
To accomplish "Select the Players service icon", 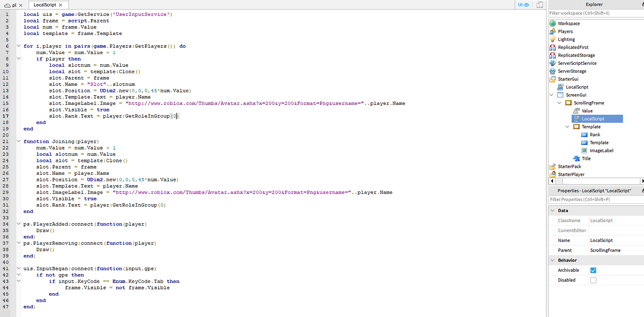I will [553, 31].
